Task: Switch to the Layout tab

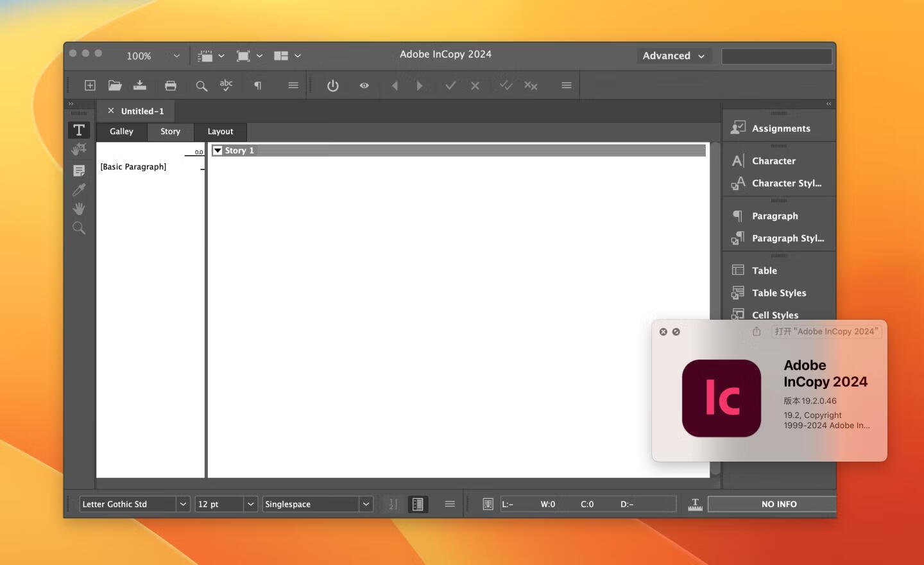Action: pos(220,132)
